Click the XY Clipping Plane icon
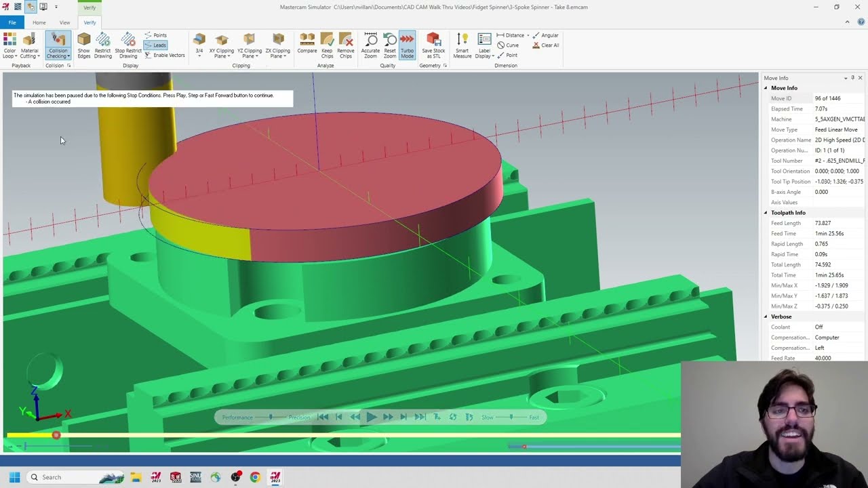This screenshot has height=488, width=868. click(221, 39)
